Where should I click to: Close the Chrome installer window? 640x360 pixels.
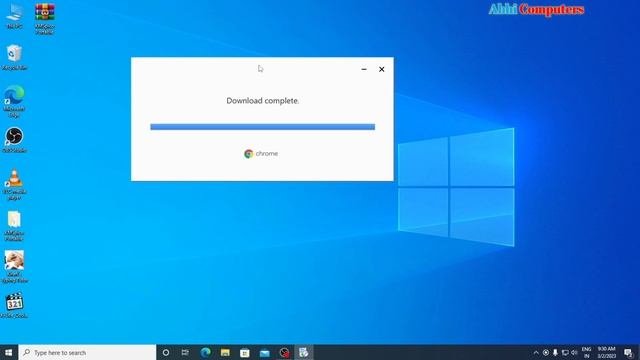coord(381,69)
